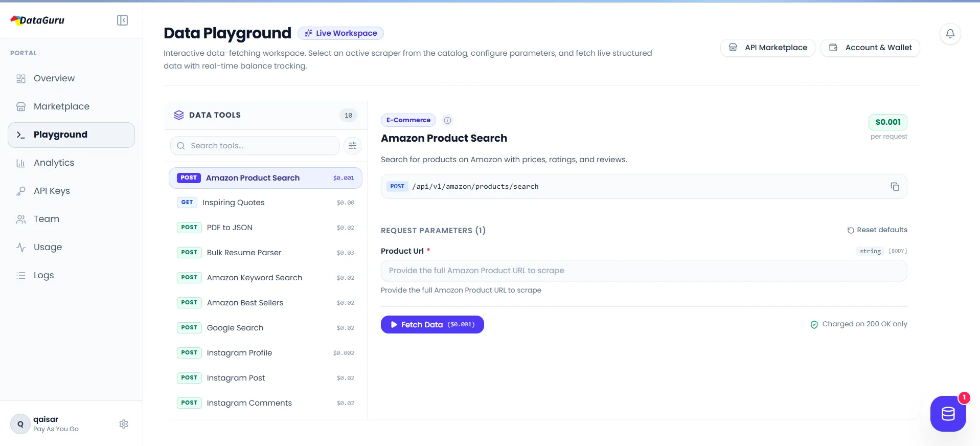This screenshot has width=980, height=446.
Task: Choose the Google Search tool
Action: pos(265,328)
